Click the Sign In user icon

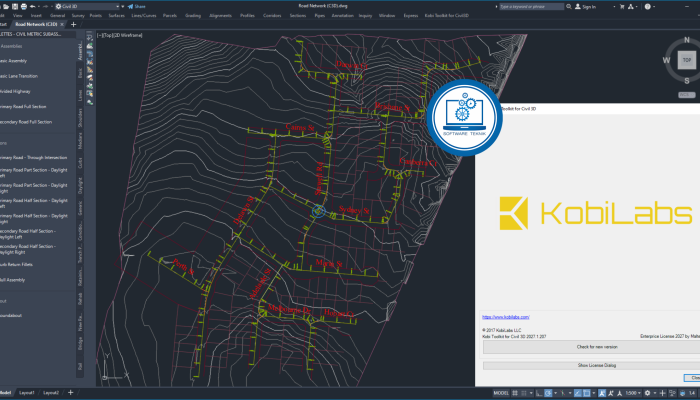(x=578, y=6)
